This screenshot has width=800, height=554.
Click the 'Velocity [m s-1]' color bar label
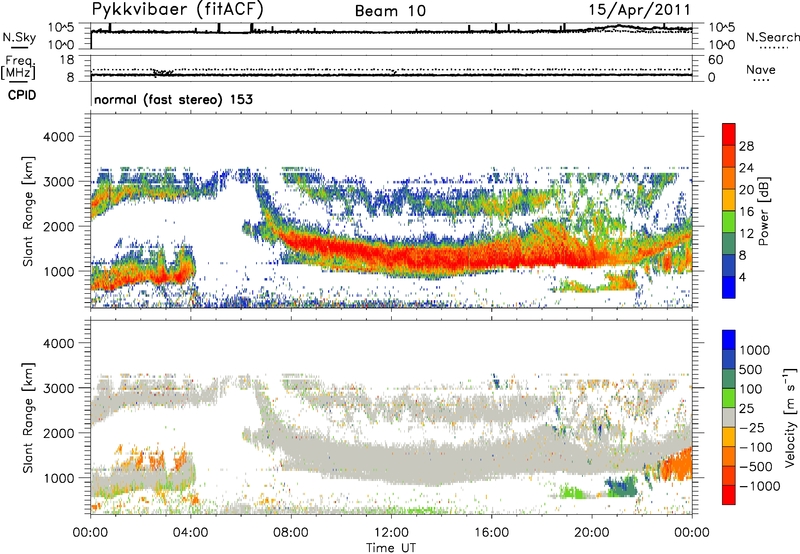(790, 417)
